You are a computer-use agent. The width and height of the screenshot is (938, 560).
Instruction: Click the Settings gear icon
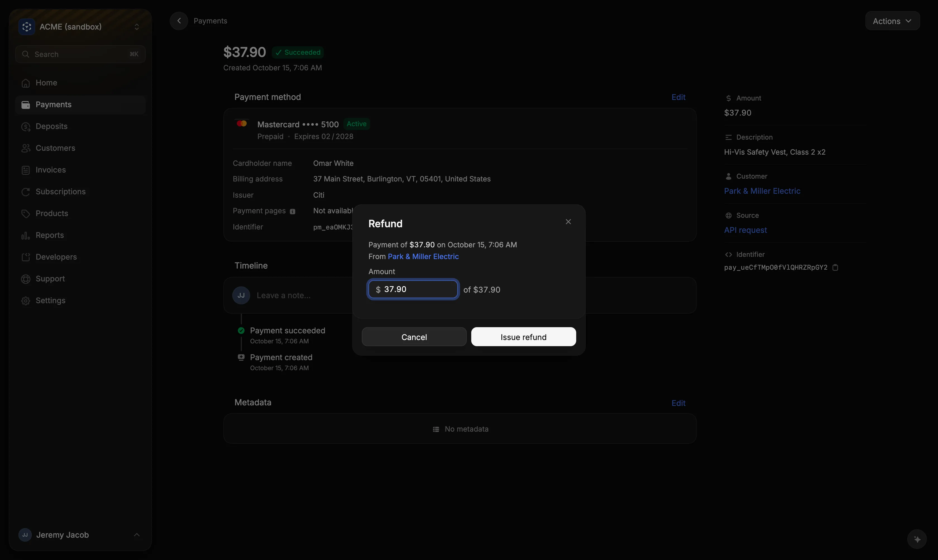point(26,301)
